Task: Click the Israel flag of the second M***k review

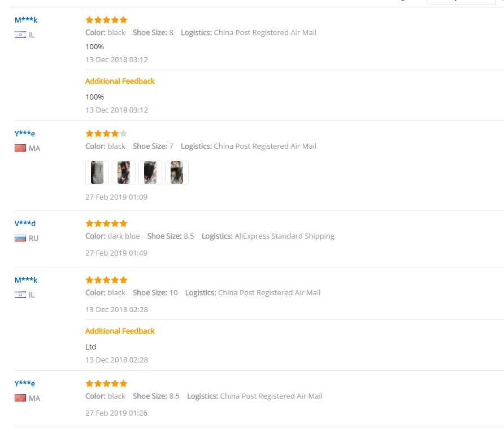Action: click(x=20, y=295)
